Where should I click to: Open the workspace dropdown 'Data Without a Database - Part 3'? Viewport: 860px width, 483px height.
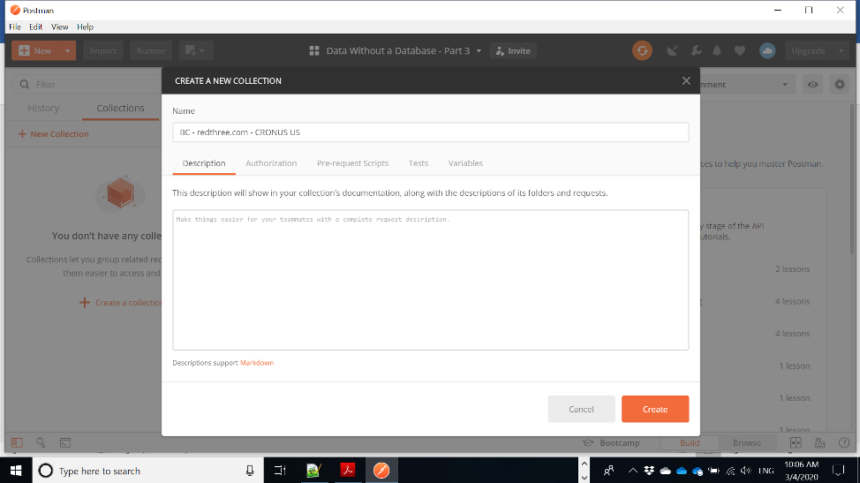click(396, 51)
